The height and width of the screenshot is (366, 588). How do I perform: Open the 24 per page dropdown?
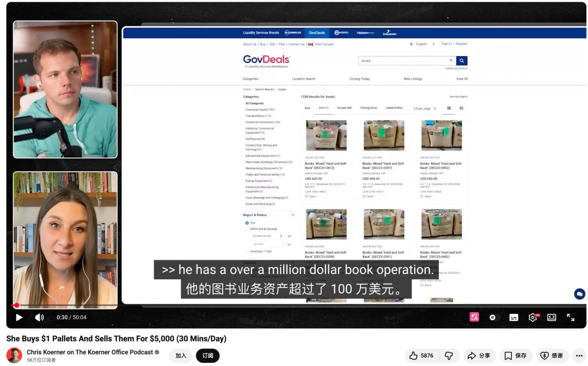[x=425, y=108]
